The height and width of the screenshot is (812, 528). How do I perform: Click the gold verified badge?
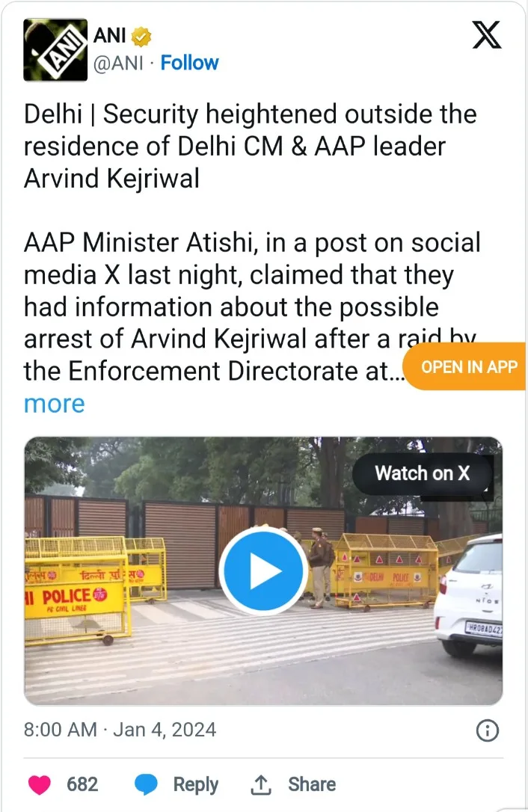(141, 36)
